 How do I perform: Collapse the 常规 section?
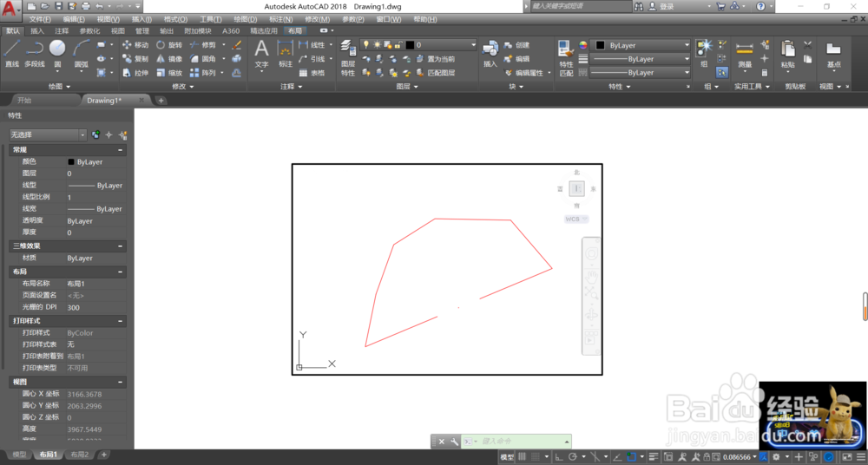coord(121,150)
